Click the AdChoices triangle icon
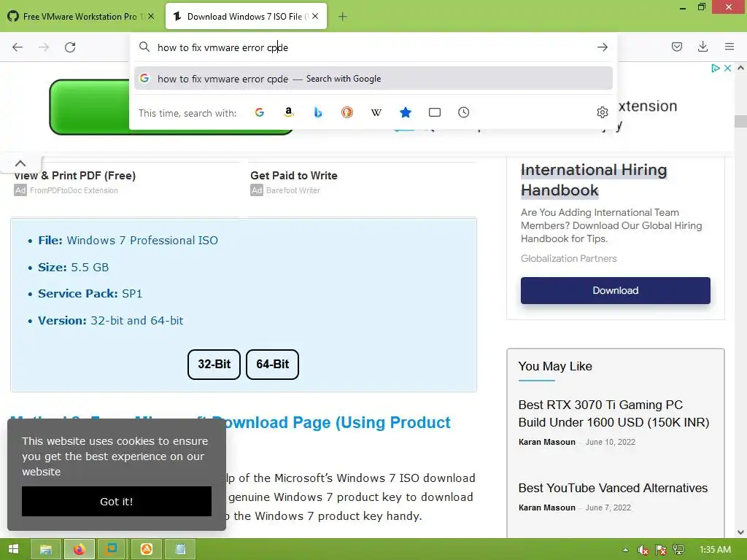 tap(715, 68)
